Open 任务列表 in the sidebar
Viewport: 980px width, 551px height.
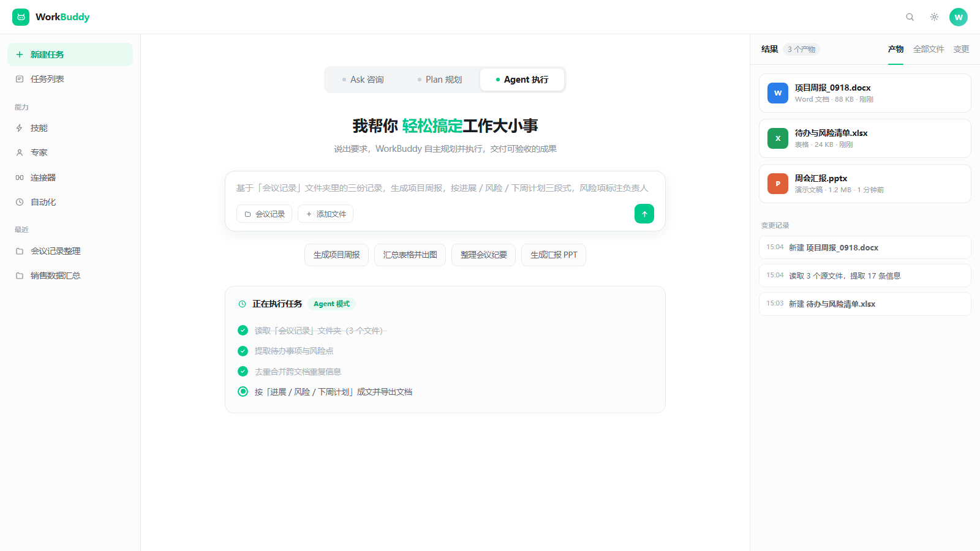[x=70, y=79]
